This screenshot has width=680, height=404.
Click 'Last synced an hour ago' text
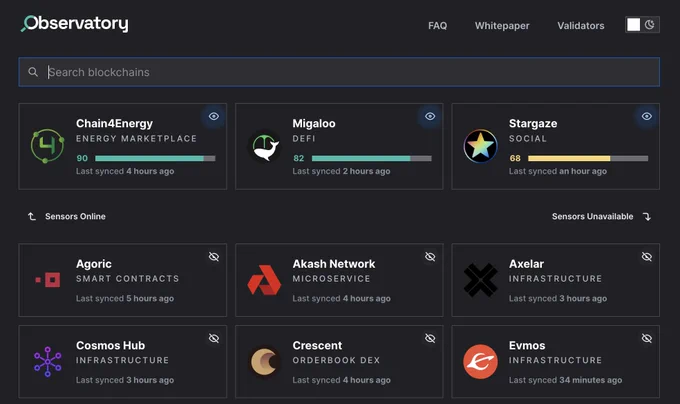tap(558, 171)
